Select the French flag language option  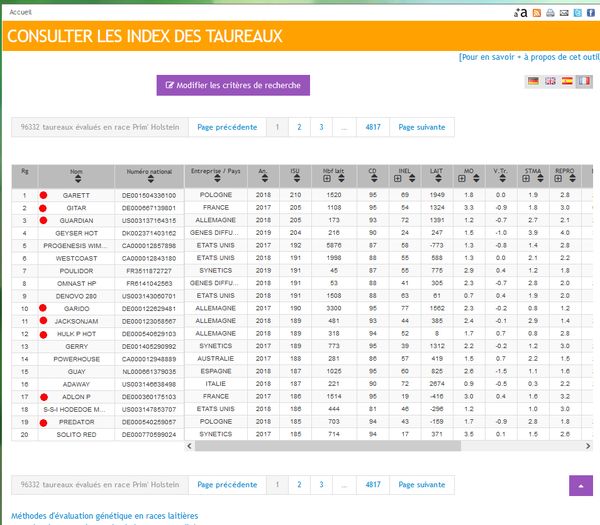point(584,81)
